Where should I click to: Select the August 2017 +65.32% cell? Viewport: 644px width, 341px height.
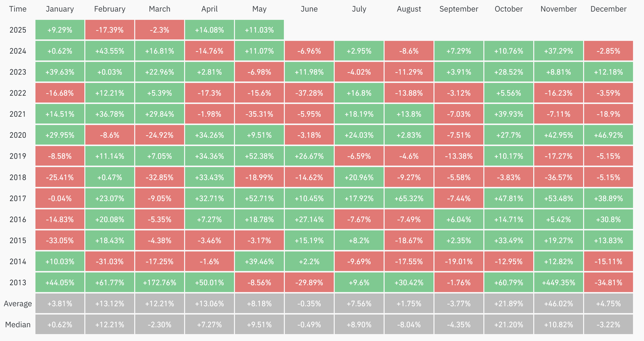[x=409, y=198]
